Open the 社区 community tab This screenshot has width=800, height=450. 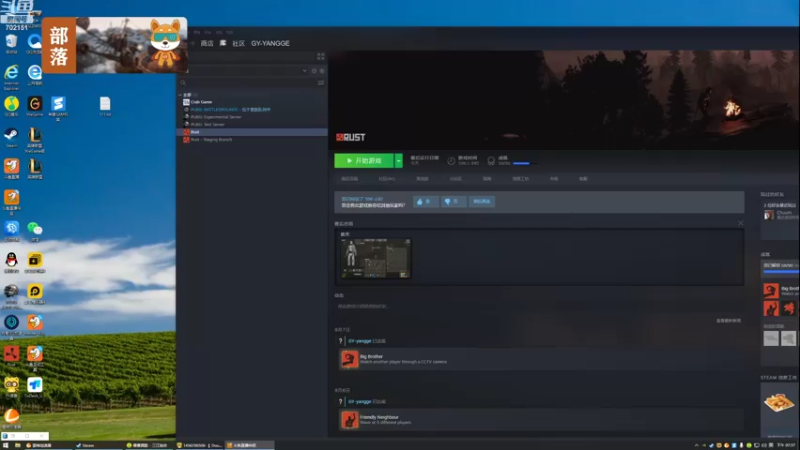click(238, 43)
